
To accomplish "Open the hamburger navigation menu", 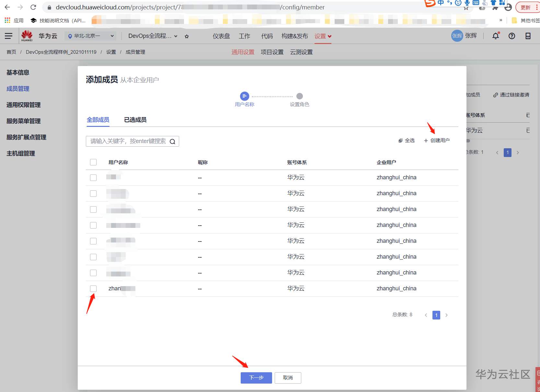I will [9, 36].
